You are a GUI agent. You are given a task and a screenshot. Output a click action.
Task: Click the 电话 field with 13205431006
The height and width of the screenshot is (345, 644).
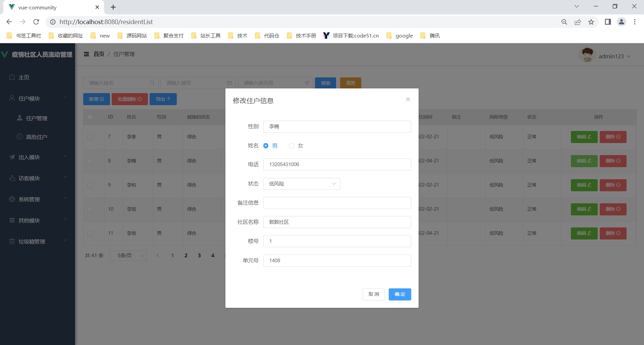pyautogui.click(x=337, y=164)
